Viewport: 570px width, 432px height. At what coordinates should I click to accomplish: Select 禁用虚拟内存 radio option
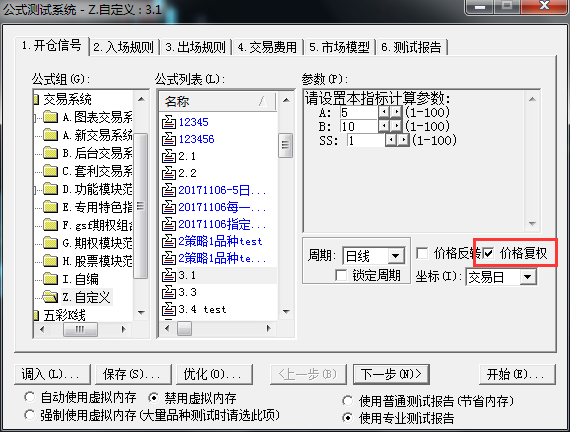tap(154, 398)
